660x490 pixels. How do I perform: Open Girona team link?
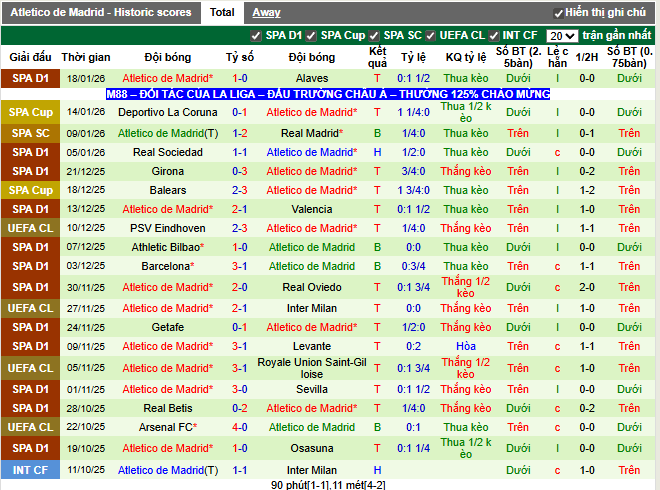168,171
